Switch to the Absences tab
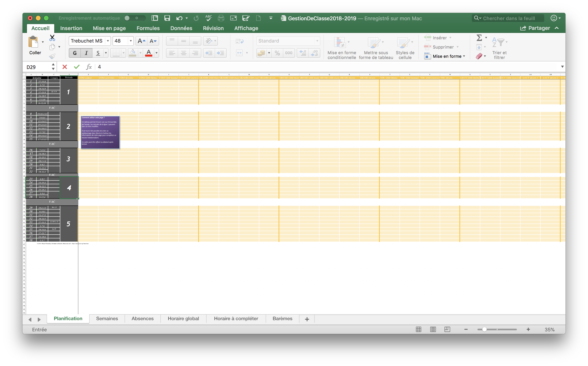The width and height of the screenshot is (588, 366). click(143, 318)
